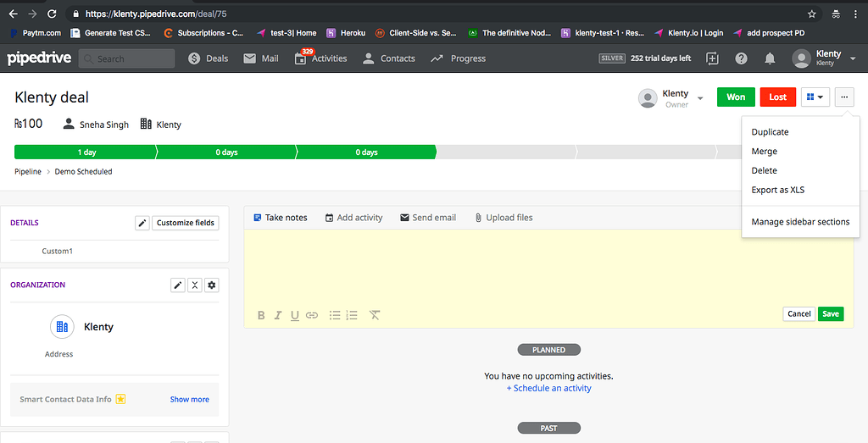Open the deal owner dropdown arrow
Image resolution: width=868 pixels, height=443 pixels.
[x=700, y=98]
